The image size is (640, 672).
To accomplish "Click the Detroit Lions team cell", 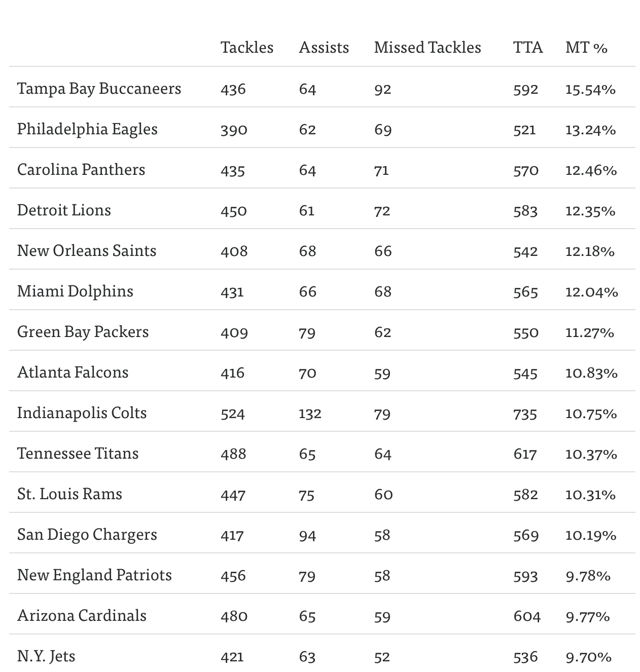I will click(64, 210).
